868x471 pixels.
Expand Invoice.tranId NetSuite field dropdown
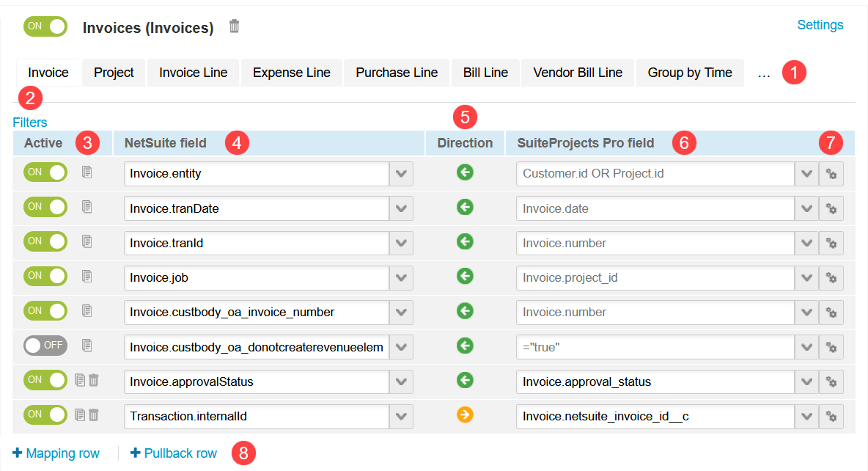click(x=401, y=244)
